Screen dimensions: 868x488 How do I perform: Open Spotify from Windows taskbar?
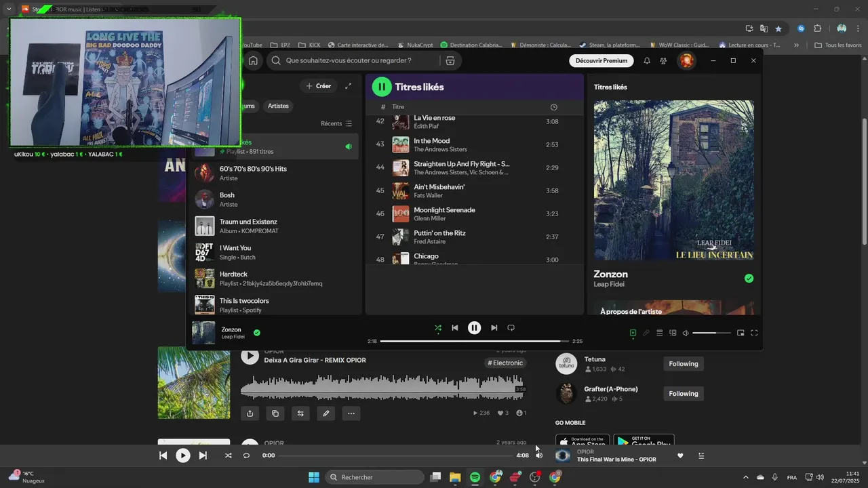[475, 477]
